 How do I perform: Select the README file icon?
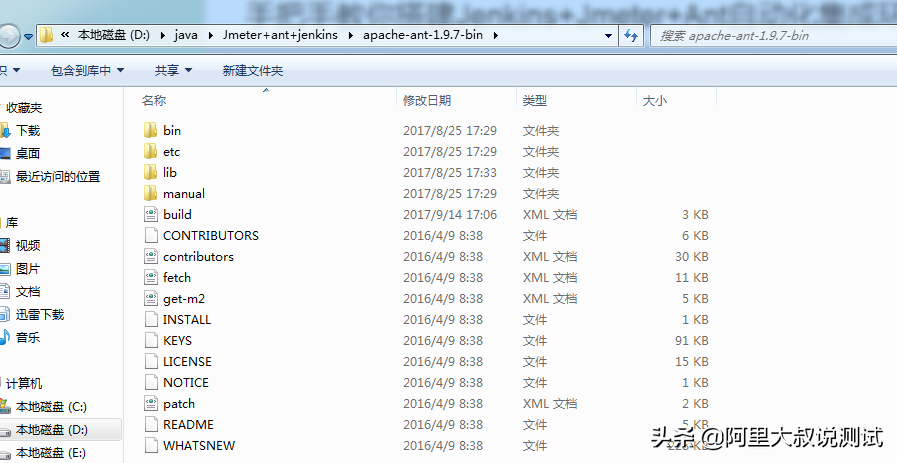151,424
